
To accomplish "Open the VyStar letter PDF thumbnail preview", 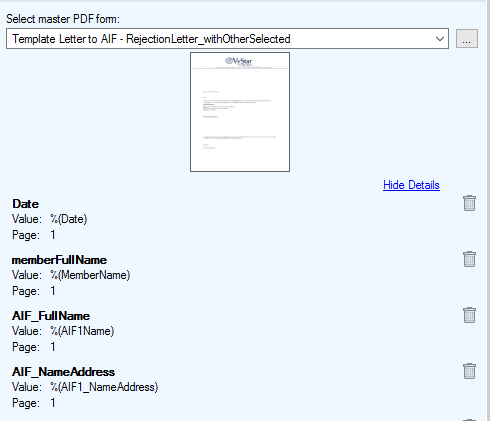I will pyautogui.click(x=240, y=112).
